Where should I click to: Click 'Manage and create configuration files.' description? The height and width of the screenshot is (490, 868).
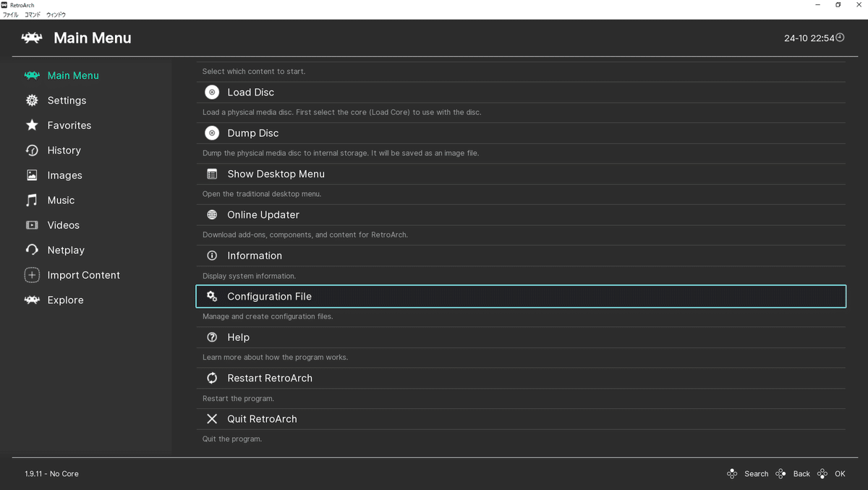click(x=268, y=316)
